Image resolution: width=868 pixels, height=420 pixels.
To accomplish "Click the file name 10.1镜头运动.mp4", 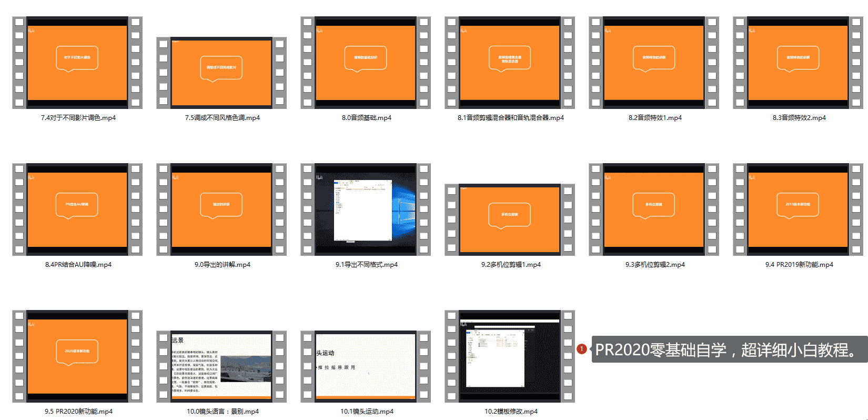I will (367, 412).
